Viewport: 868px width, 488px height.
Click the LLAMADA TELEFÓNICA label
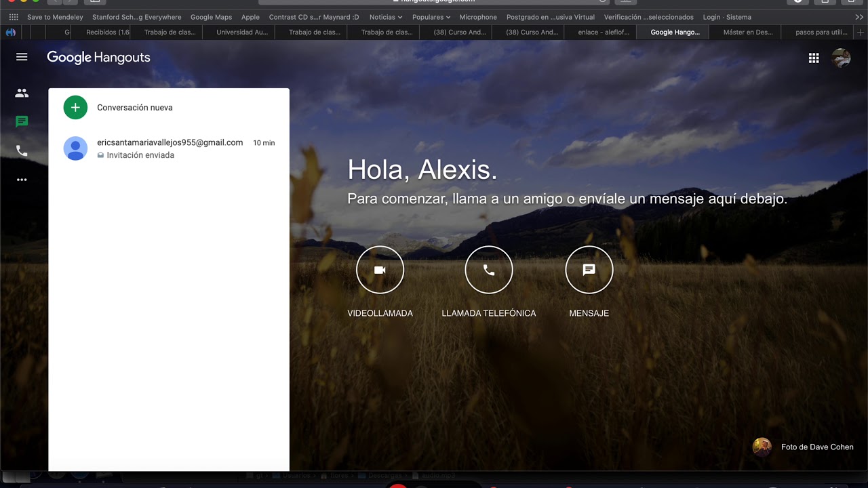pos(489,313)
